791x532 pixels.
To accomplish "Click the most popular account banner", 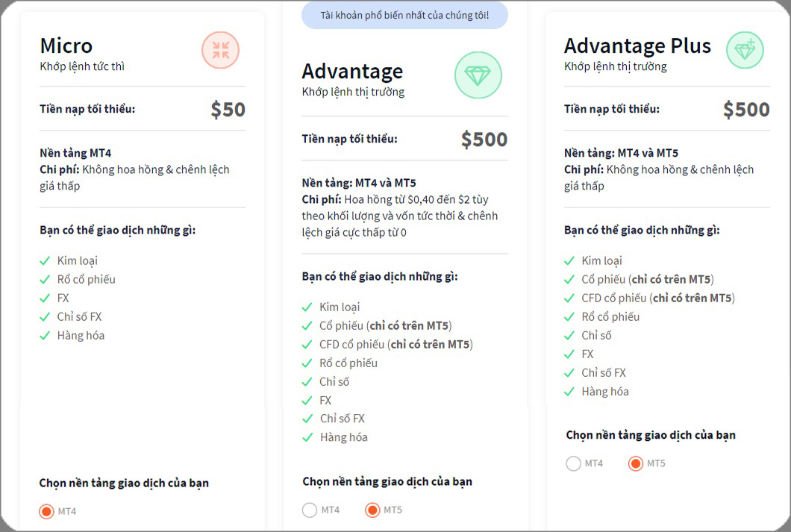I will 404,15.
